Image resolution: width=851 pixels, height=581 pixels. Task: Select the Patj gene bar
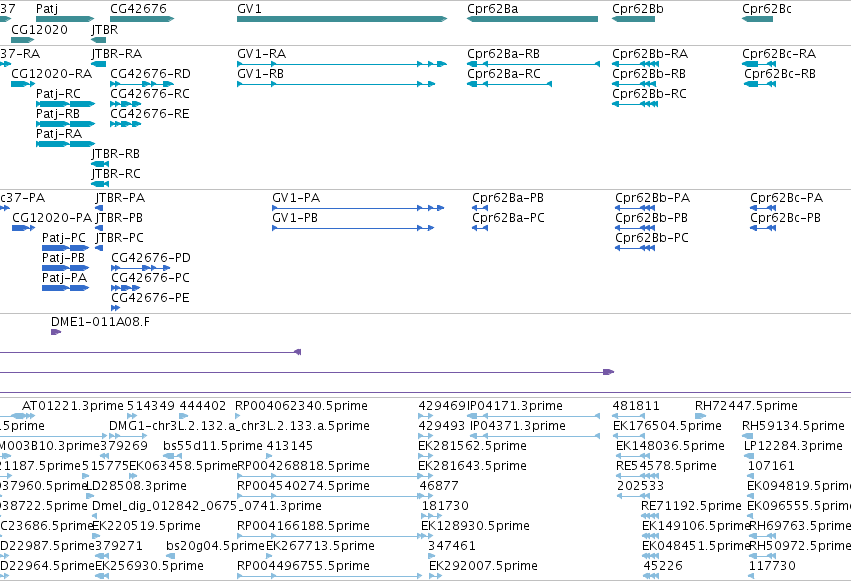click(65, 19)
